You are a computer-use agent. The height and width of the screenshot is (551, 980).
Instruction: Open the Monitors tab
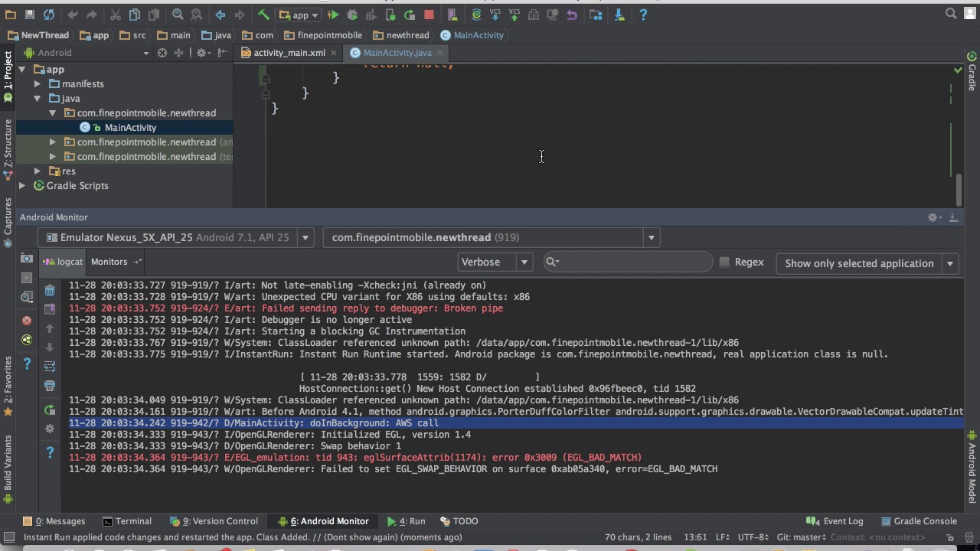pyautogui.click(x=109, y=262)
